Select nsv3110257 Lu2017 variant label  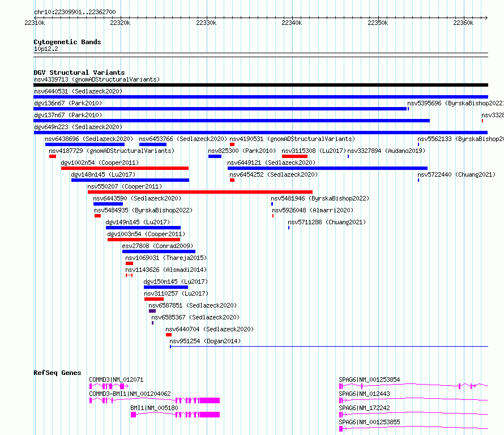(176, 293)
